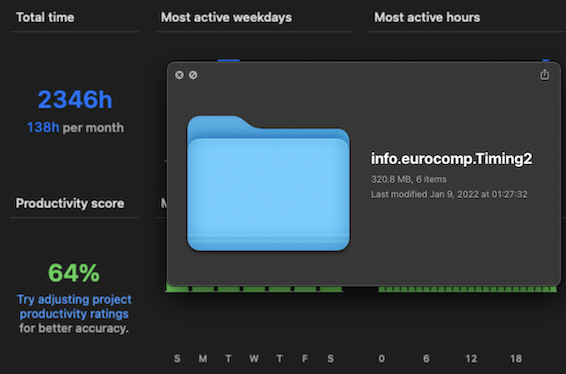Click the blue folder icon

(x=268, y=183)
